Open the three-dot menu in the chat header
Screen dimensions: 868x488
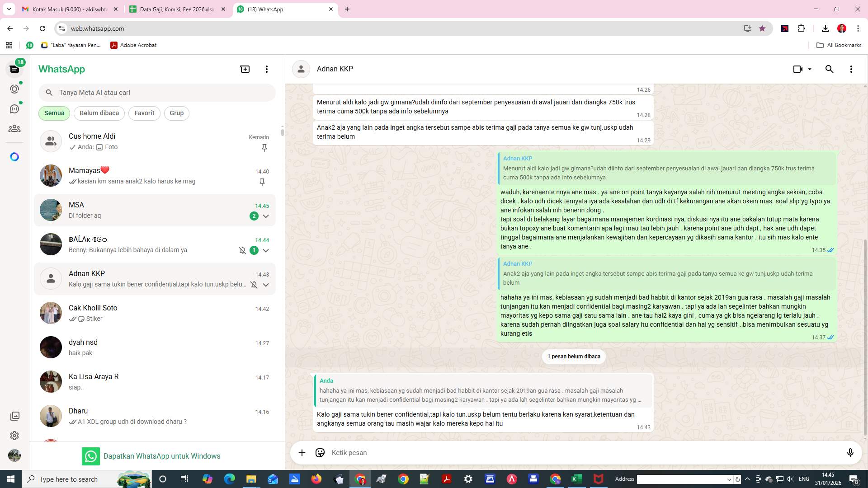[x=851, y=69]
